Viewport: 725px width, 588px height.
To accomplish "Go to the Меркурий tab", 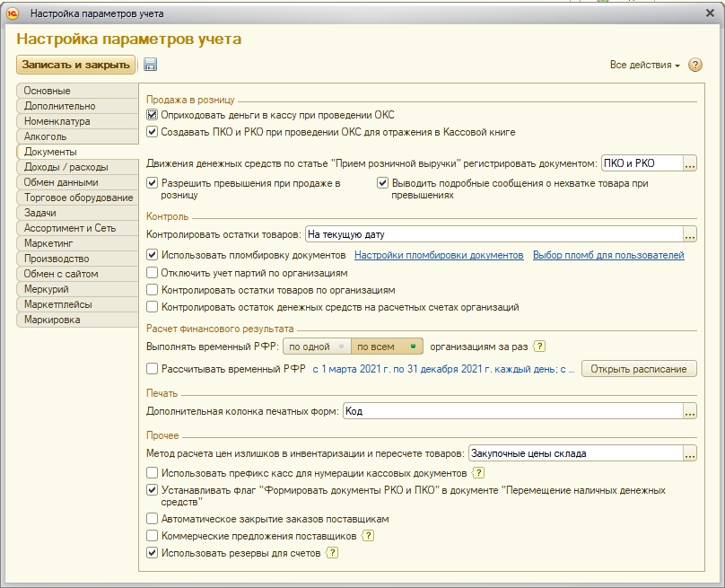I will (78, 289).
